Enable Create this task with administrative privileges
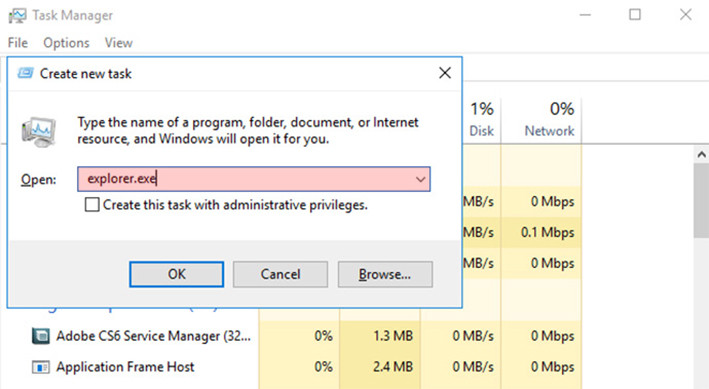Image resolution: width=709 pixels, height=389 pixels. 92,205
